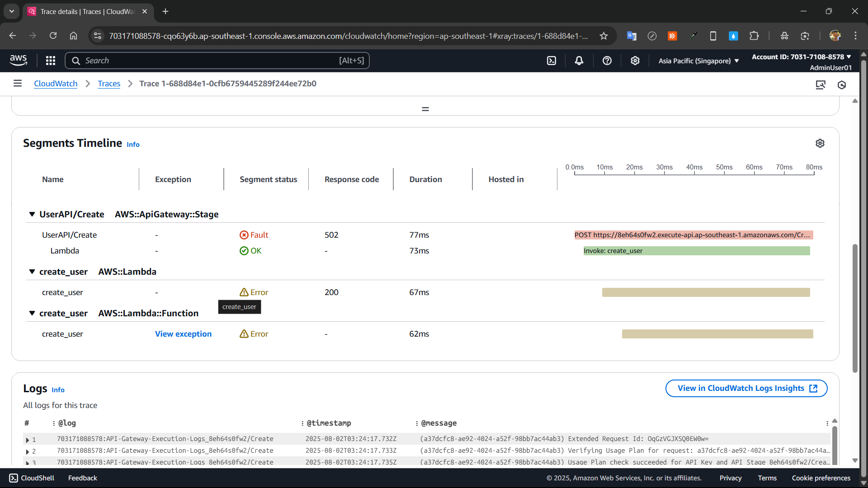868x488 pixels.
Task: Collapse the UserAPI/Create ApiGateway Stage group
Action: tap(32, 214)
